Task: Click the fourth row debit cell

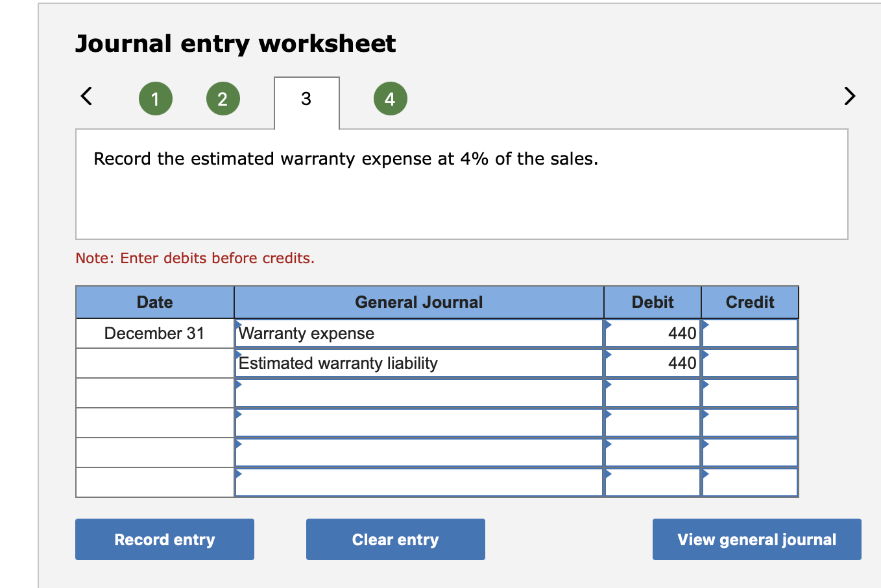Action: click(x=653, y=423)
